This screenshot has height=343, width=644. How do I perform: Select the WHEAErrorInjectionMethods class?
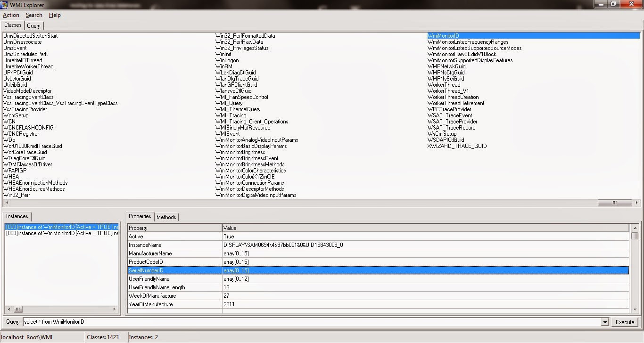click(x=35, y=183)
